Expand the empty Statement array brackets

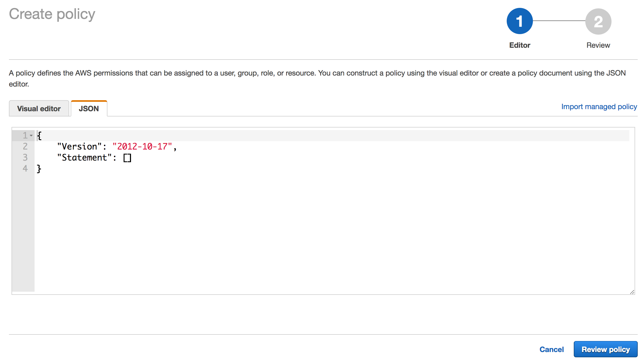pos(127,157)
